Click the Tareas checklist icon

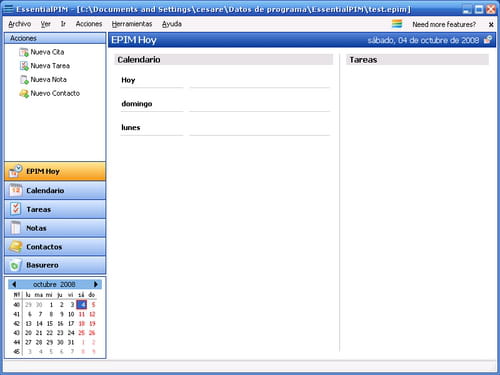[15, 209]
